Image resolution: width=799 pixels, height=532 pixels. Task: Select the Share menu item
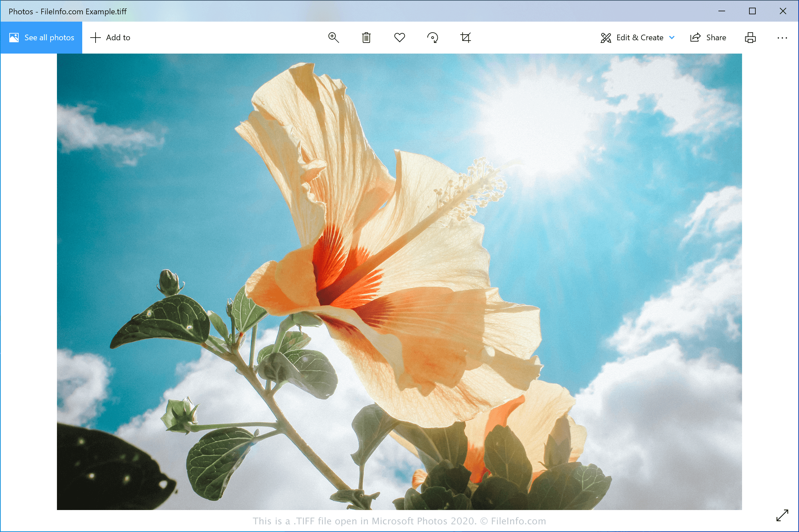coord(707,37)
